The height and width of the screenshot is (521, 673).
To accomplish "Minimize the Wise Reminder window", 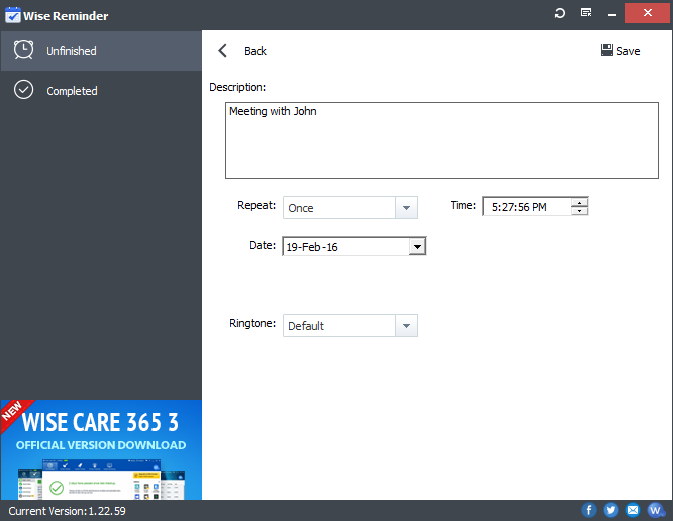I will [x=611, y=13].
